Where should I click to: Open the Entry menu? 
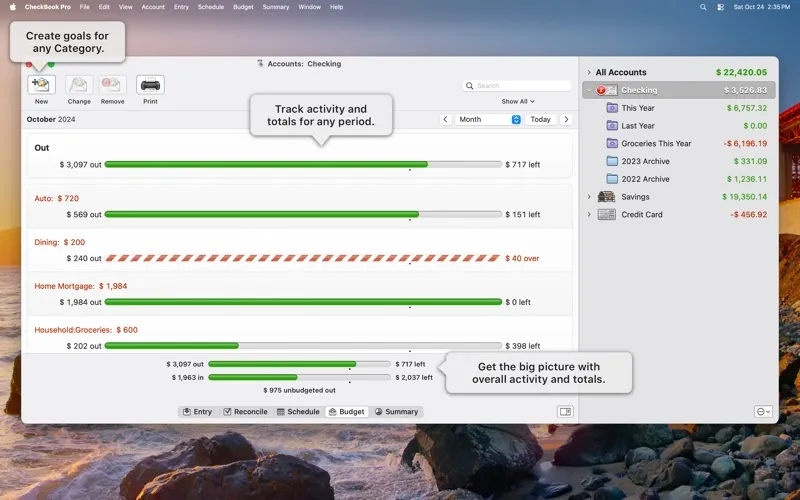181,7
